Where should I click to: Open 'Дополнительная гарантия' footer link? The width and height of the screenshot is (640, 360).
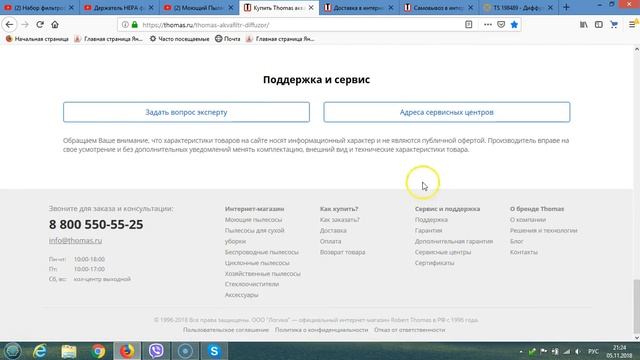coord(454,241)
